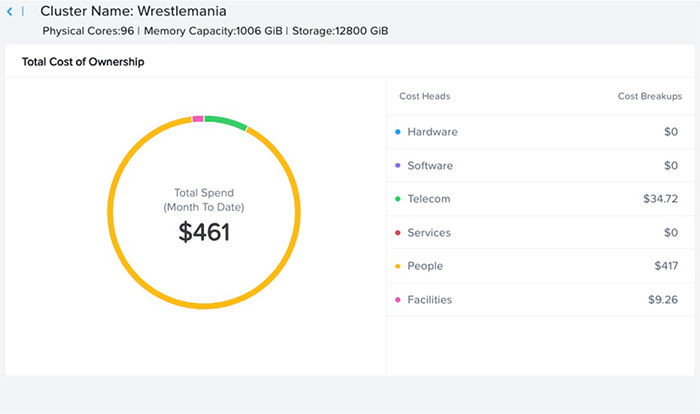This screenshot has width=700, height=414.
Task: Click the pink Facilities segment of donut chart
Action: click(x=198, y=119)
